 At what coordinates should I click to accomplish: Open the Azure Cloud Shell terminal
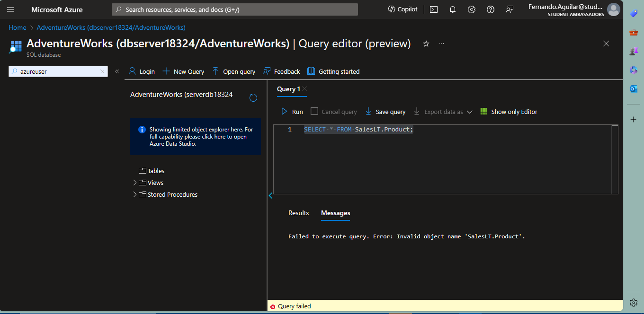pyautogui.click(x=433, y=9)
